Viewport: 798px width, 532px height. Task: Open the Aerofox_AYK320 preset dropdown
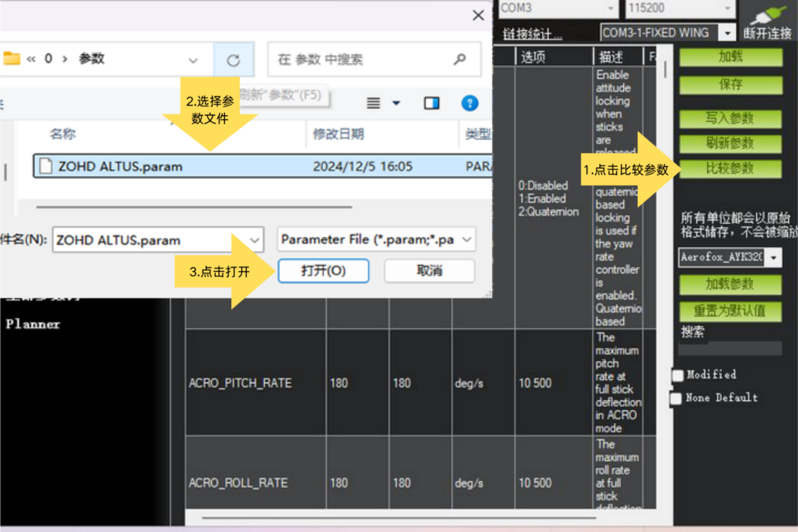click(x=773, y=257)
